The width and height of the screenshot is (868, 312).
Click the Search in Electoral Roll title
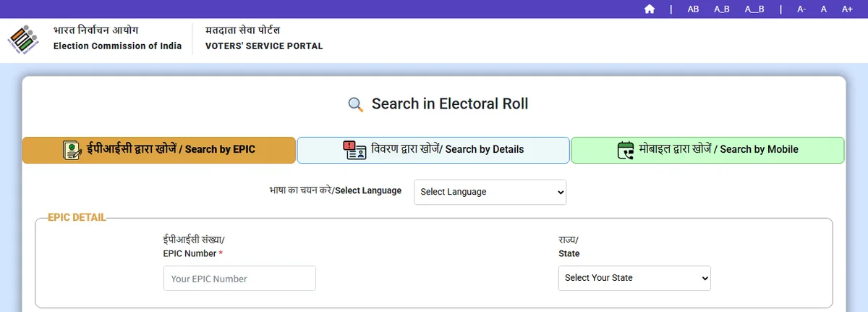click(x=450, y=104)
